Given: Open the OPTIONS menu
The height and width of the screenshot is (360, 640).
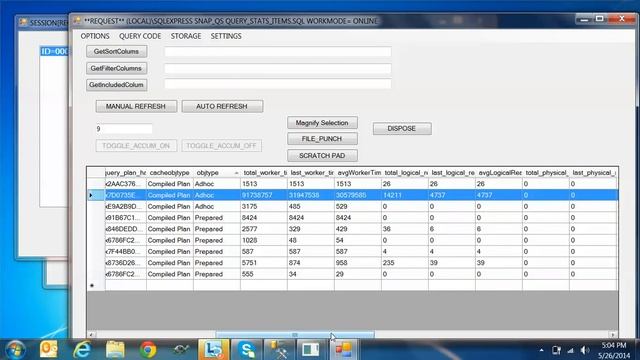Looking at the screenshot, I should (x=95, y=36).
